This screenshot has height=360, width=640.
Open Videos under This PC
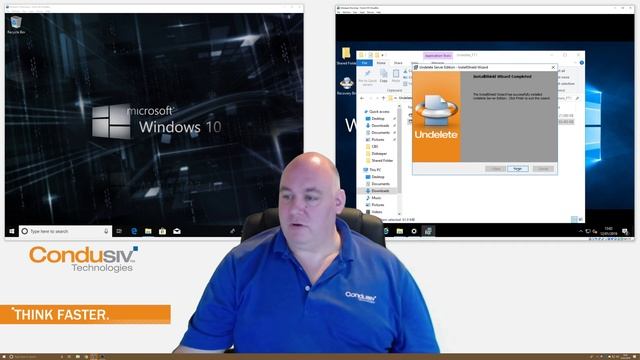pyautogui.click(x=374, y=212)
